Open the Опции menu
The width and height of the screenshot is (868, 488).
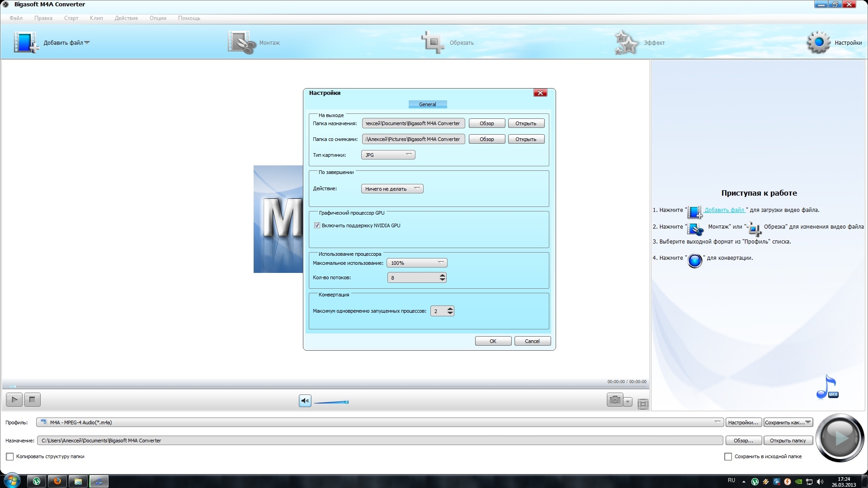coord(158,18)
